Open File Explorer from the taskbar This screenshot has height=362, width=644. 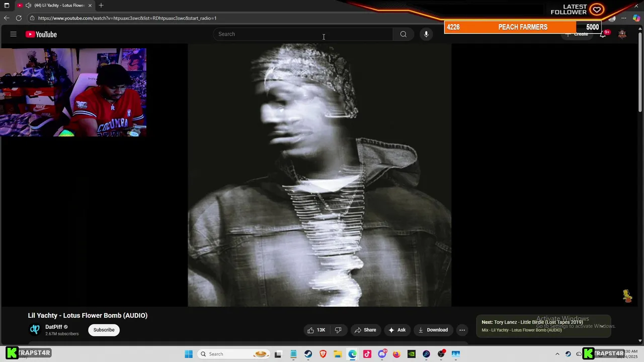pos(338,354)
